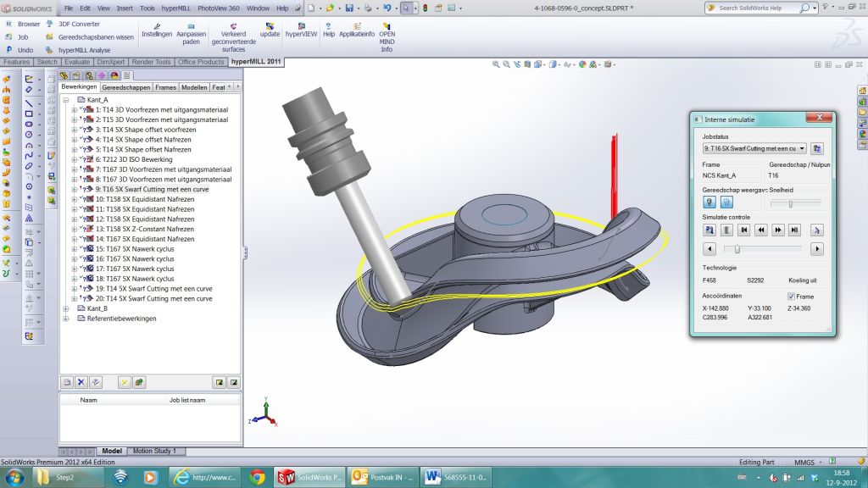
Task: Open the Jobstatus dropdown list
Action: coord(802,148)
